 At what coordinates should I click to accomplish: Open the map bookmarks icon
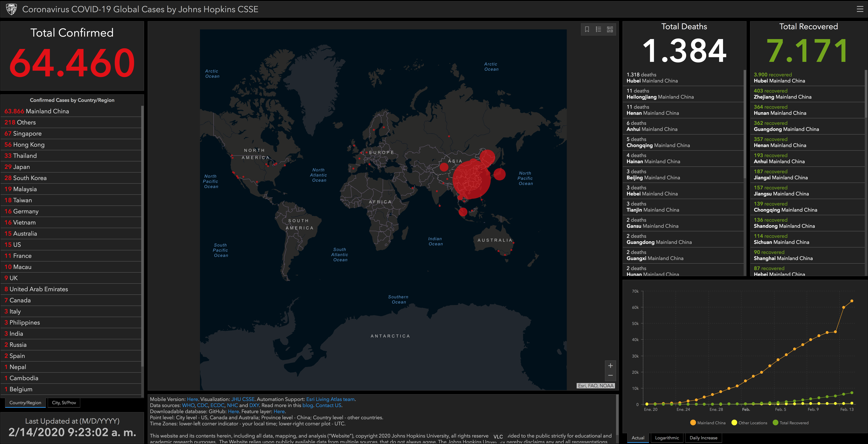587,29
